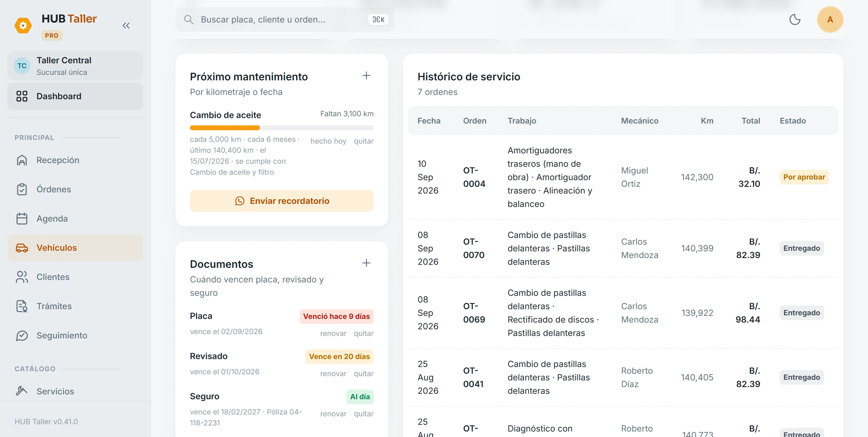
Task: Click the Estado column header
Action: 793,121
